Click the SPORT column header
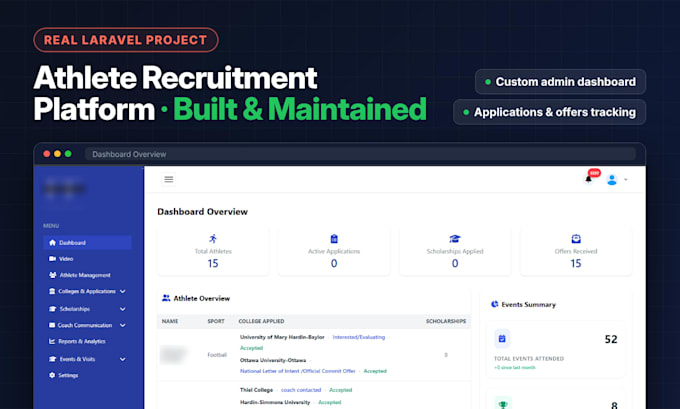This screenshot has height=409, width=680. coord(216,321)
